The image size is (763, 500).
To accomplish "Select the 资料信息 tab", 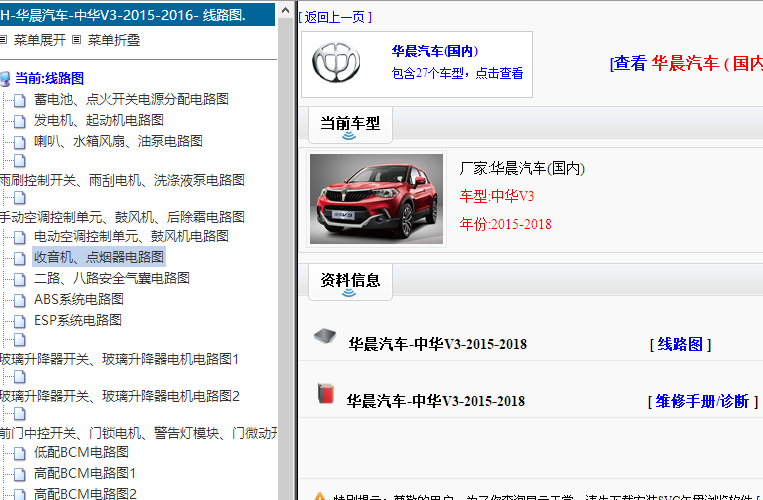I will point(350,282).
